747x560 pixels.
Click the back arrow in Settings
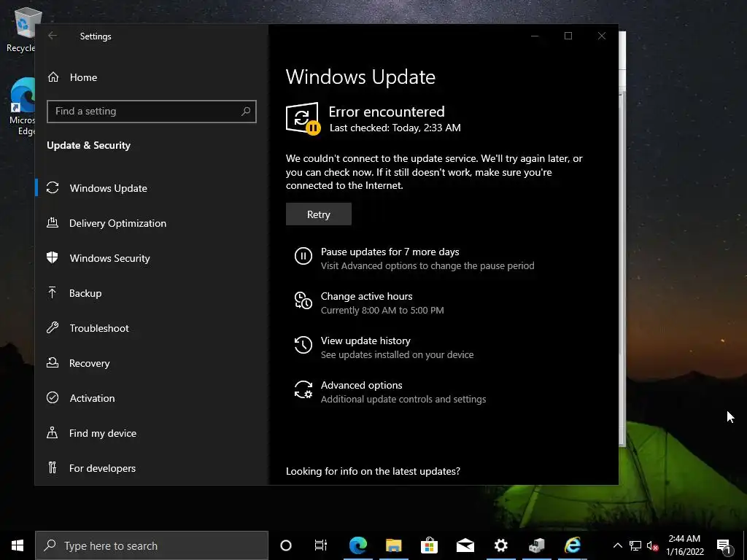[53, 36]
